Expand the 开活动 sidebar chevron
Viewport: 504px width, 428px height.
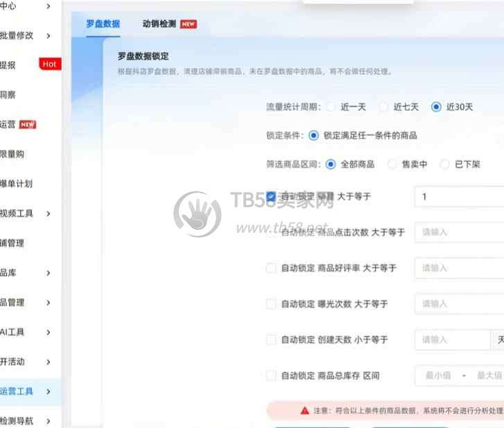(x=49, y=362)
